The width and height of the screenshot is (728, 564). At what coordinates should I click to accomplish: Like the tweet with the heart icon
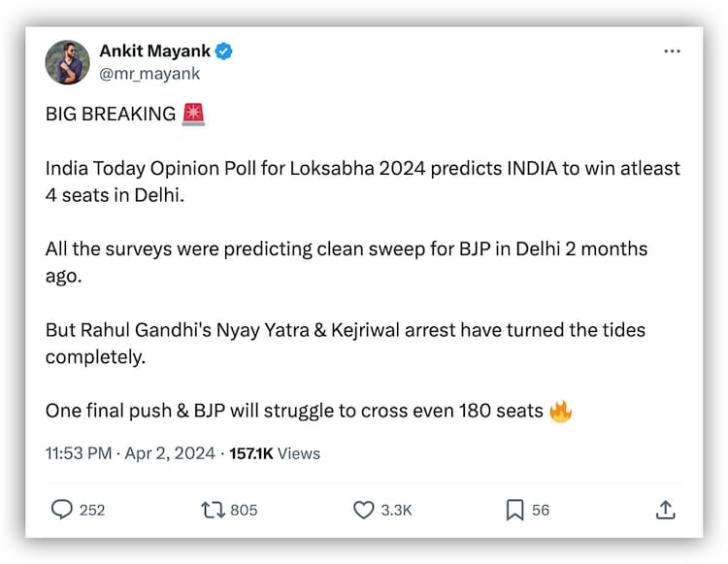tap(363, 510)
